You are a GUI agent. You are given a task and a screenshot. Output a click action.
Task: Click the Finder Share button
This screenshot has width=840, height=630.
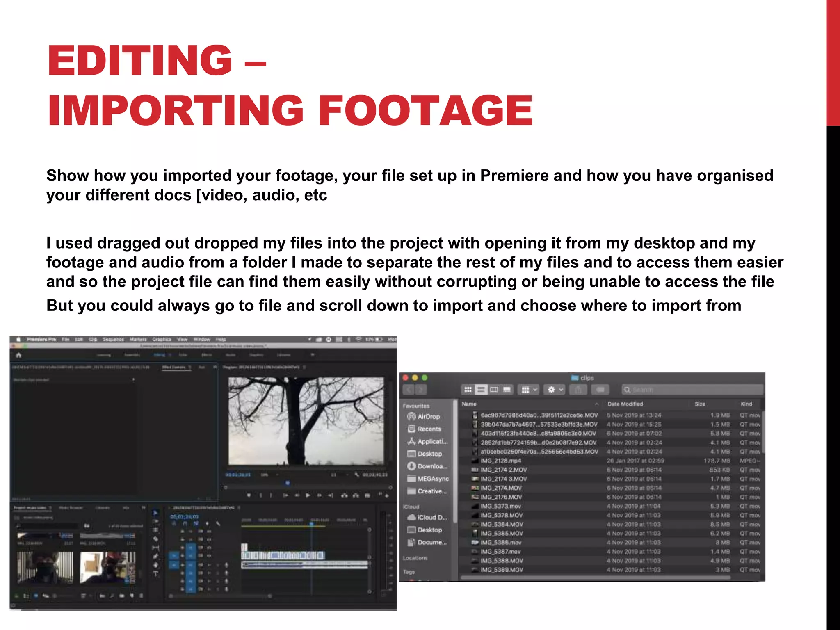(578, 389)
